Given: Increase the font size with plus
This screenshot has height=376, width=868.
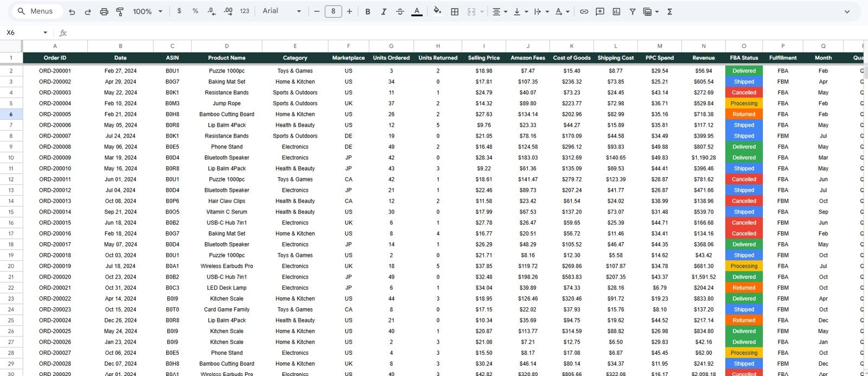Looking at the screenshot, I should (349, 11).
